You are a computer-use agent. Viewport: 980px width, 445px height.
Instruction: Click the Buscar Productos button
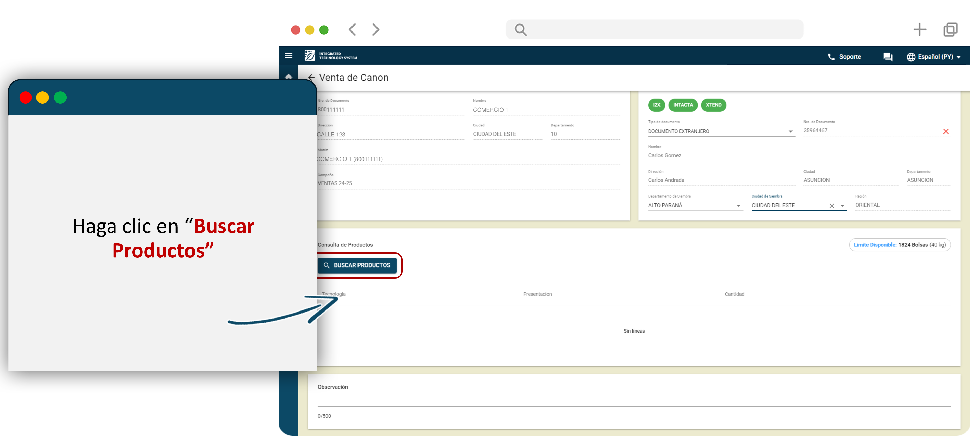point(357,265)
